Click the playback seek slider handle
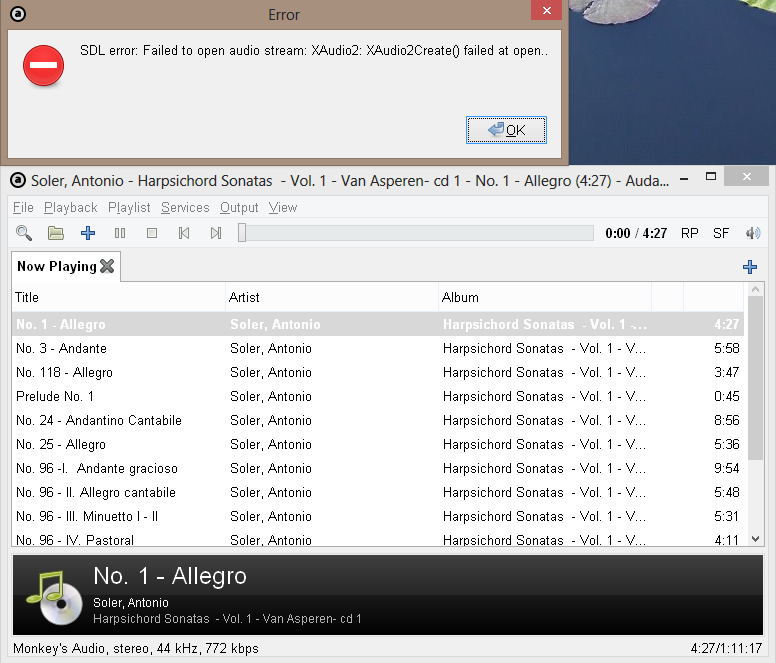 (242, 233)
